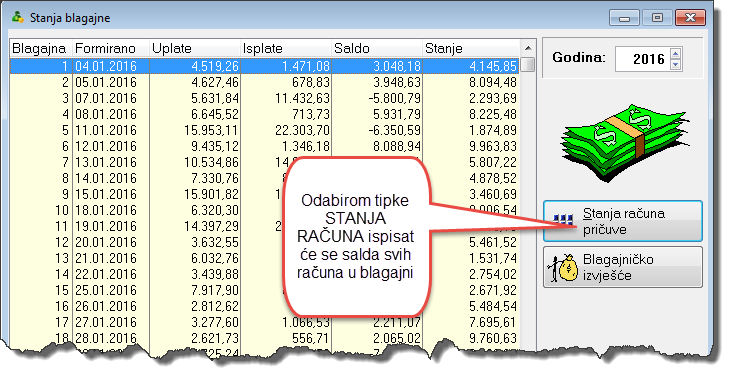729x383 pixels.
Task: Click the money stack image
Action: point(624,143)
